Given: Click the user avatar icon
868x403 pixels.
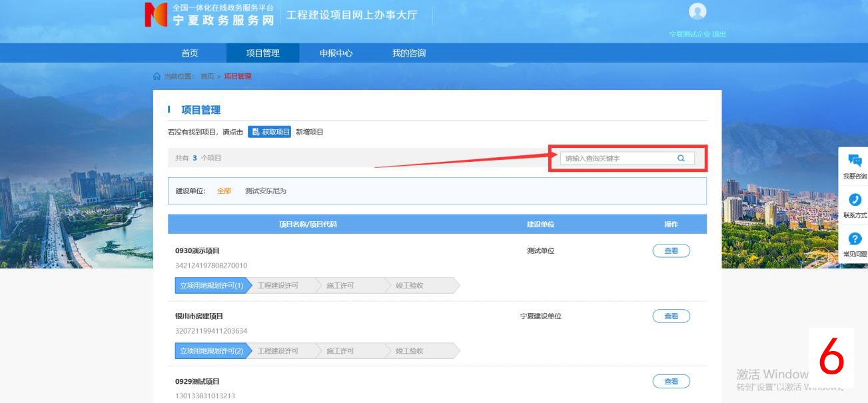Looking at the screenshot, I should [697, 11].
